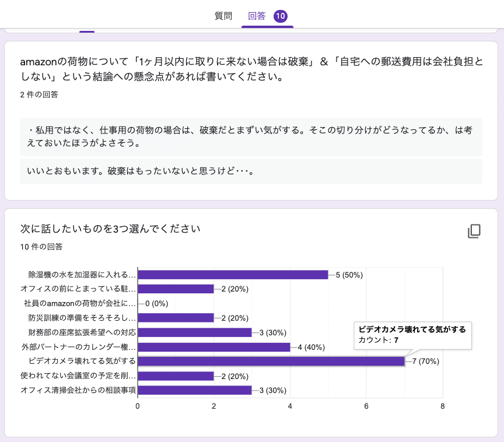Switch to the 質問 tab
Image resolution: width=504 pixels, height=442 pixels.
click(x=222, y=16)
